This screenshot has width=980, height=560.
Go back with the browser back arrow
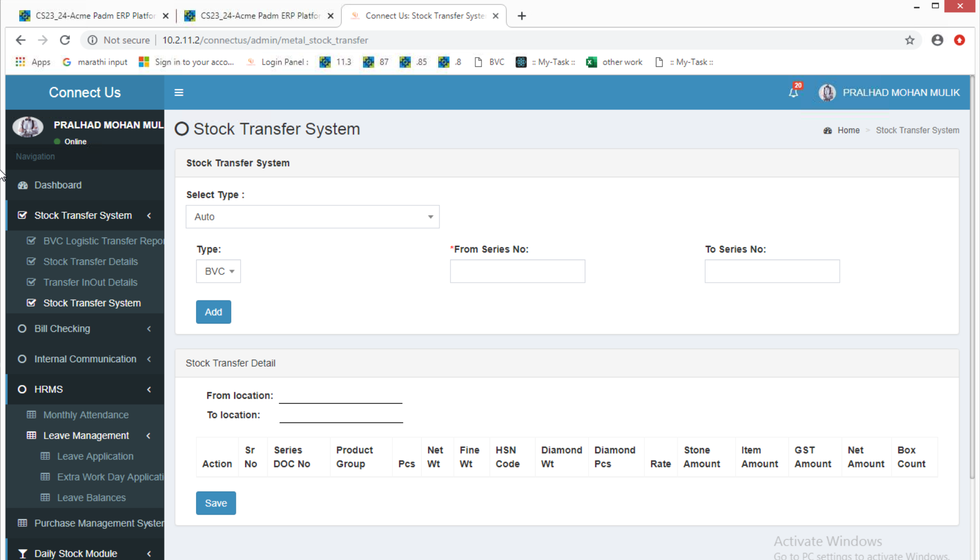(20, 40)
